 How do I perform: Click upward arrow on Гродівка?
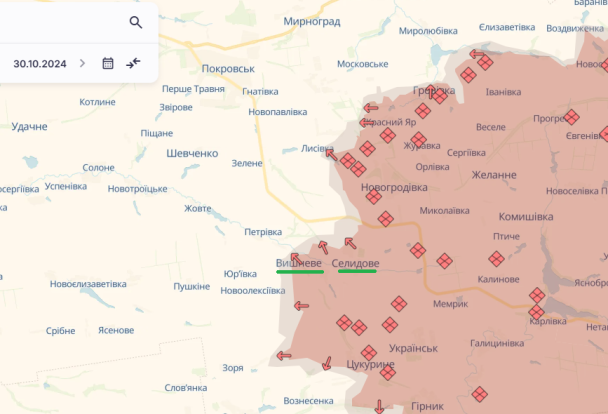coord(430,91)
